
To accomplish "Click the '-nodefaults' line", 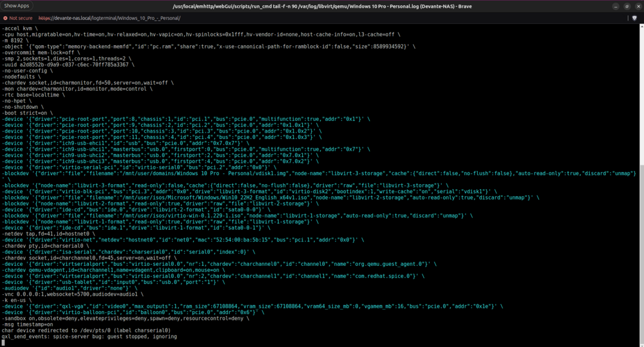I will (21, 77).
